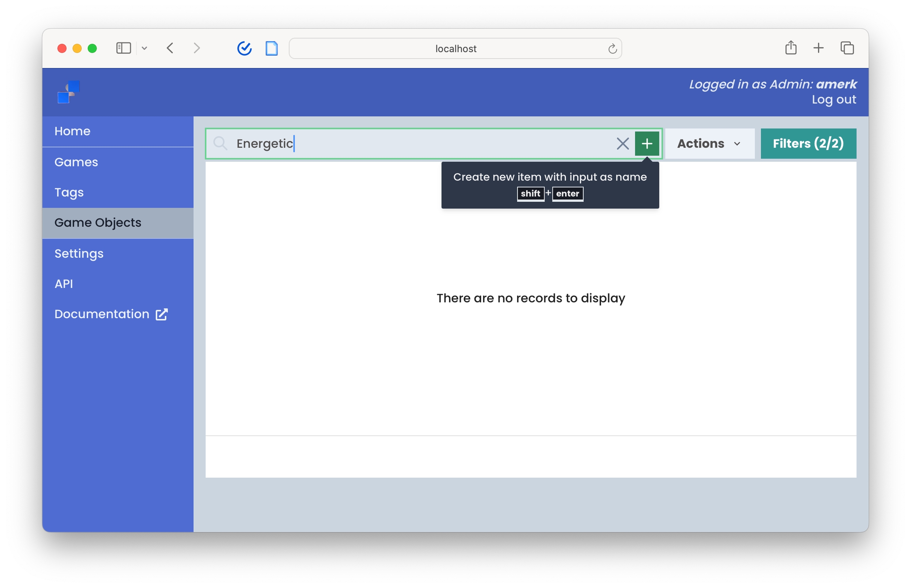This screenshot has width=911, height=588.
Task: Go to the Home menu item
Action: point(118,131)
